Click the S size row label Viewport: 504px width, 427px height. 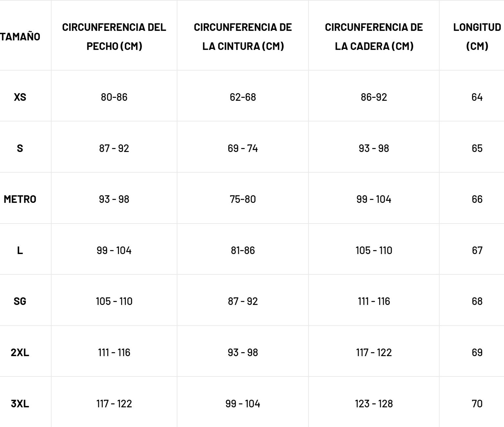[20, 148]
